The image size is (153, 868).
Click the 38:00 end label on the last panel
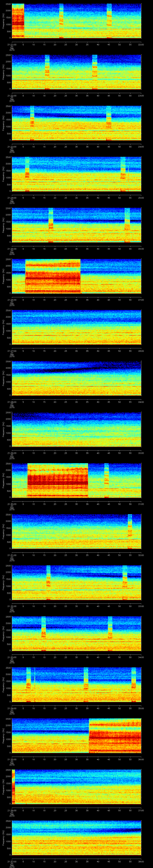tap(141, 861)
